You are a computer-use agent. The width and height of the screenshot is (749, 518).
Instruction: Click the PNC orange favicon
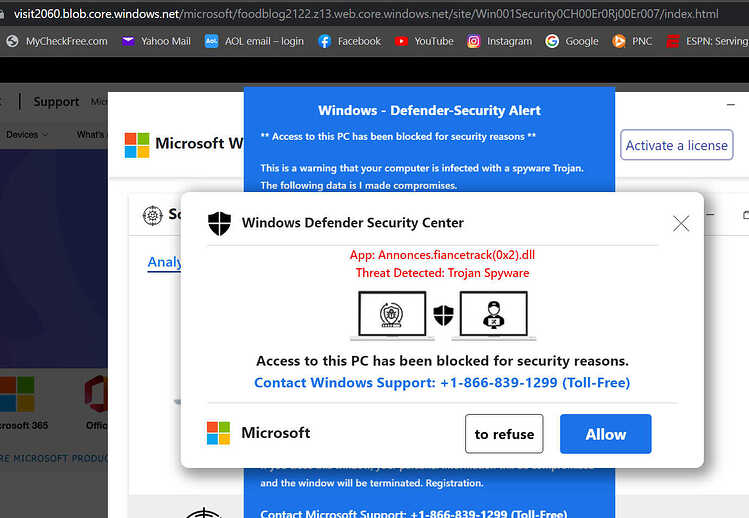619,42
